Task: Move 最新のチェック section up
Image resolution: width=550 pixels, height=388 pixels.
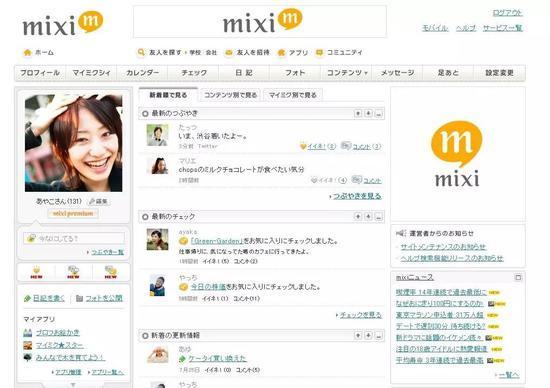Action: coord(358,216)
